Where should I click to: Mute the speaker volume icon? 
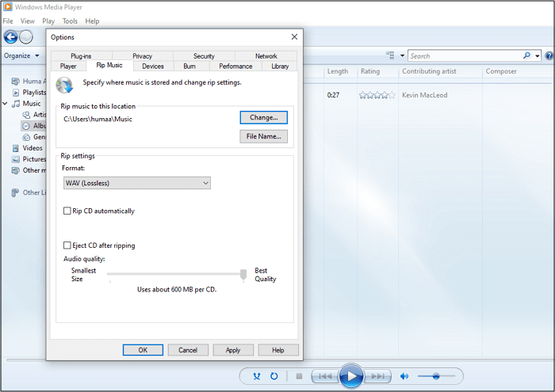[x=404, y=376]
